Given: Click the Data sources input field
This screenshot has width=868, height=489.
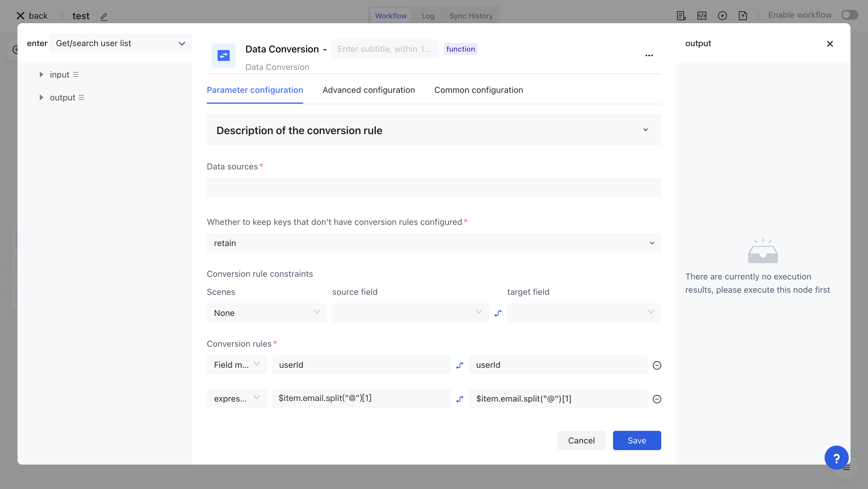Looking at the screenshot, I should pyautogui.click(x=434, y=188).
